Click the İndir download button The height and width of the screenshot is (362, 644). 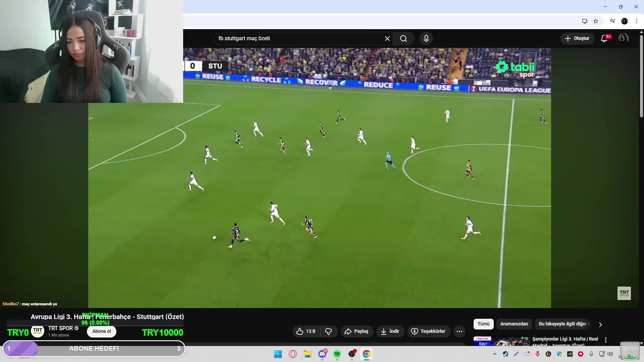click(390, 331)
